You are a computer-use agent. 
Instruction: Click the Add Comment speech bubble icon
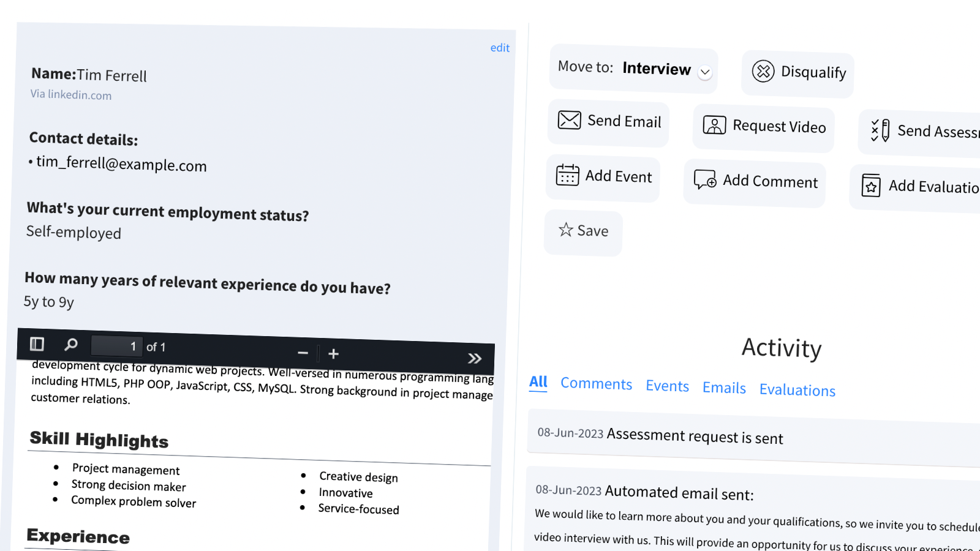click(x=704, y=179)
